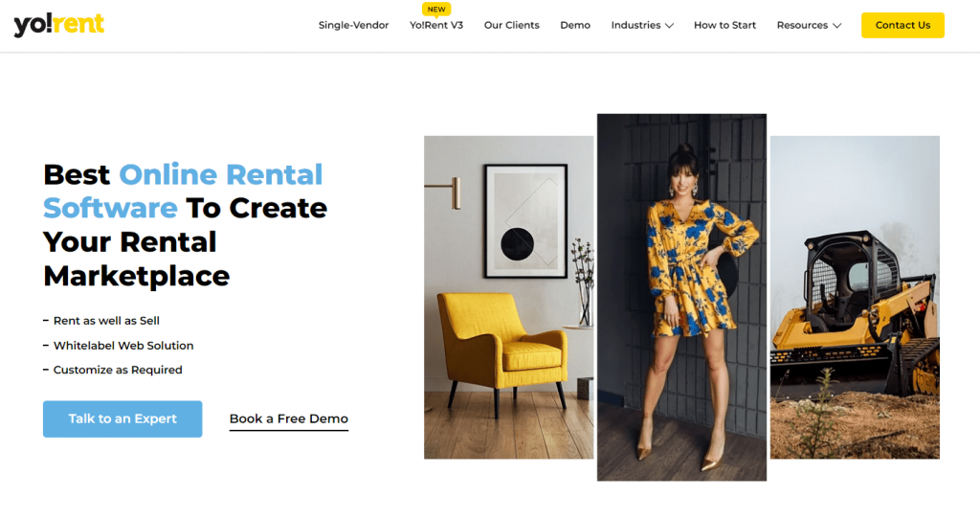
Task: Click the Rent as well as Sell bullet
Action: (106, 321)
